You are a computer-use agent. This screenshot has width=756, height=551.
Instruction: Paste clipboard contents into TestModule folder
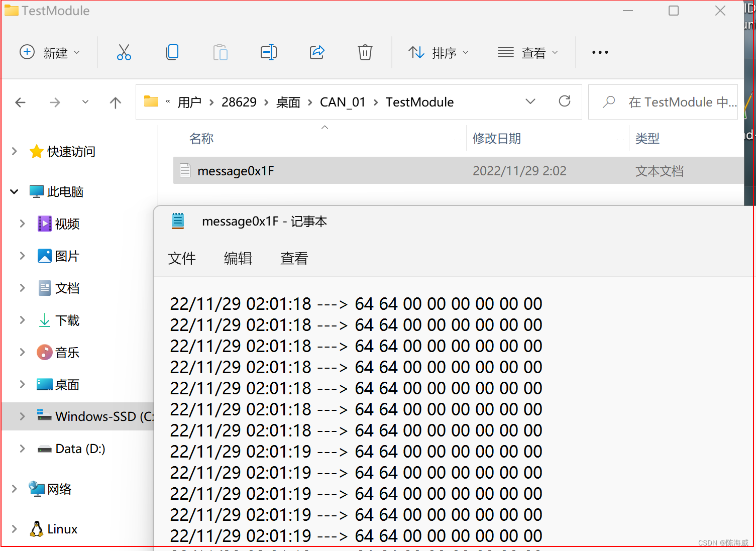point(221,52)
